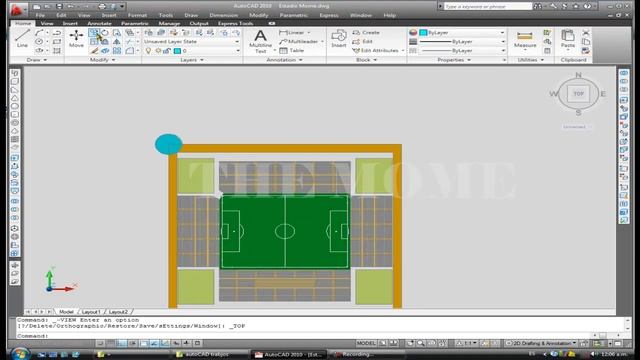Click Edit block button
The image size is (640, 360).
pos(363,41)
